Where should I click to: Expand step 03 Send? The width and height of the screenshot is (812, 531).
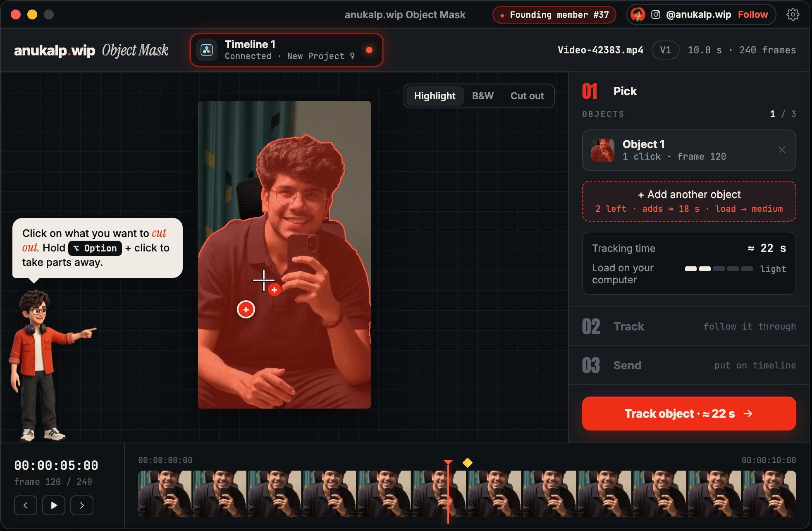pyautogui.click(x=689, y=365)
